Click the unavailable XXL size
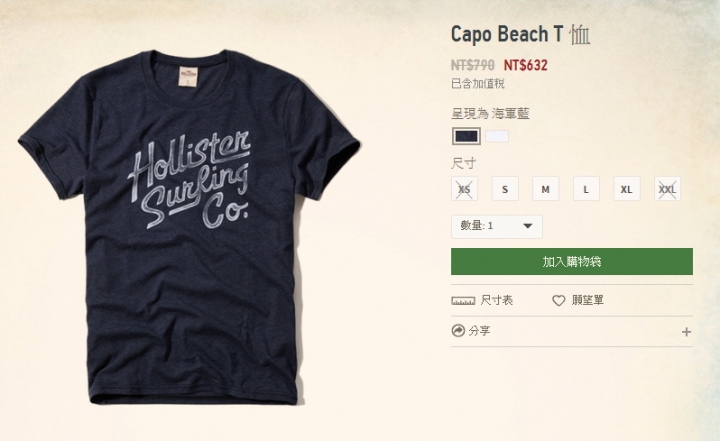The width and height of the screenshot is (720, 441). click(x=667, y=189)
